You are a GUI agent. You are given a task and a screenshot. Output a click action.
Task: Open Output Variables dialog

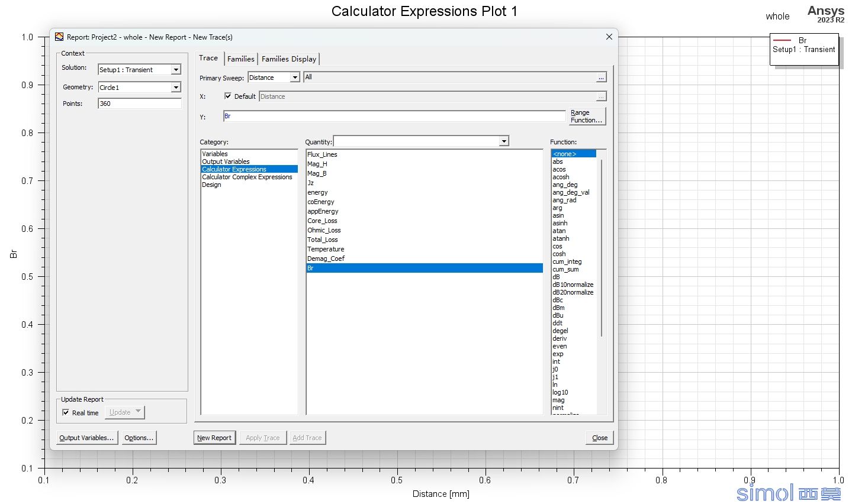86,438
